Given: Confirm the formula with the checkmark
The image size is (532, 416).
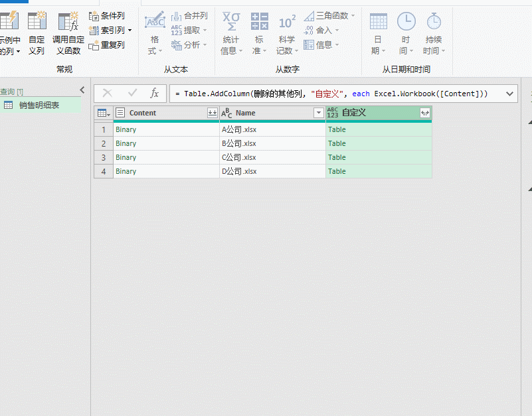Looking at the screenshot, I should [x=132, y=93].
